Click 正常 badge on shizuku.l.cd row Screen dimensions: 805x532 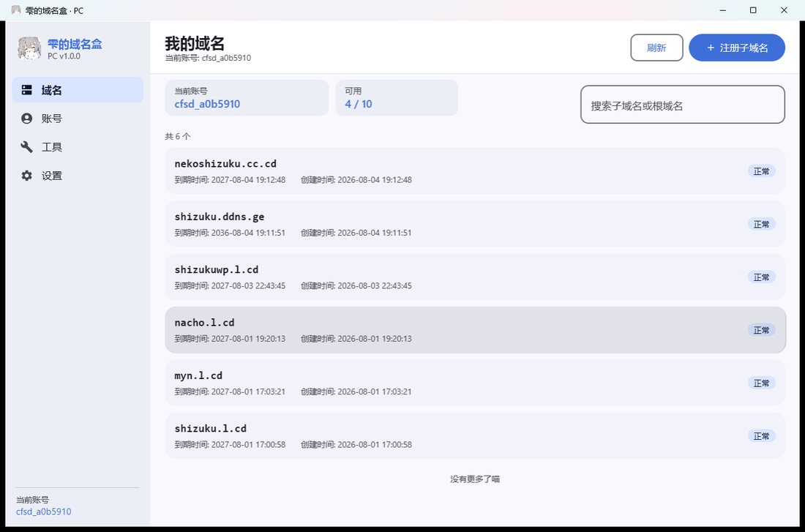click(761, 435)
